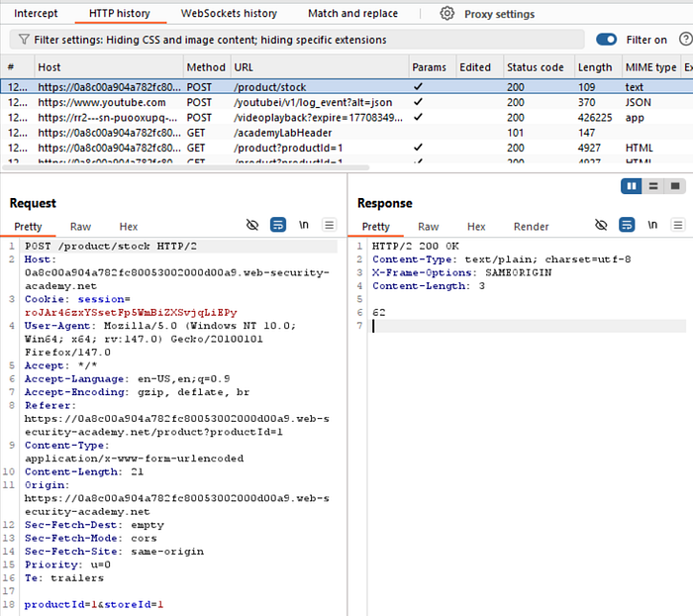Image resolution: width=693 pixels, height=616 pixels.
Task: Open the Intercept tab
Action: click(36, 13)
